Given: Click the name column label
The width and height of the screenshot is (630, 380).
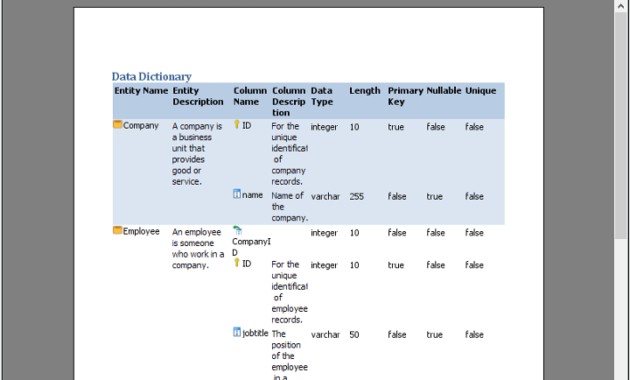Looking at the screenshot, I should click(x=252, y=195).
